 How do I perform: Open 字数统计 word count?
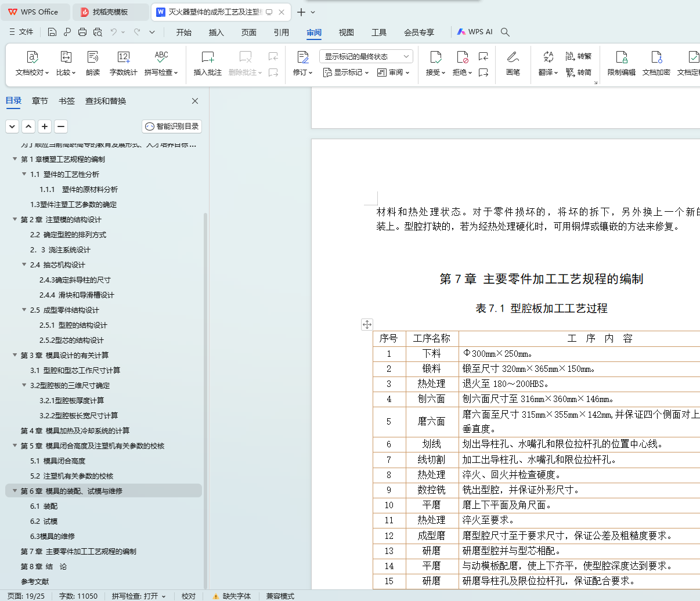tap(124, 64)
